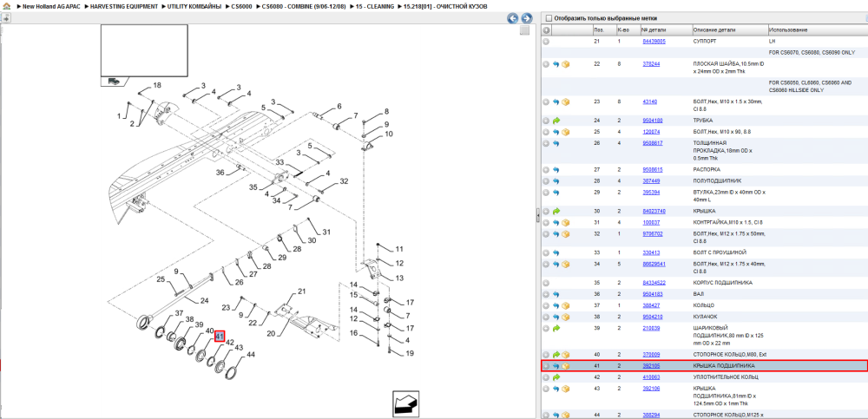Click the box icon in row 23
This screenshot has height=419, width=868.
point(565,101)
